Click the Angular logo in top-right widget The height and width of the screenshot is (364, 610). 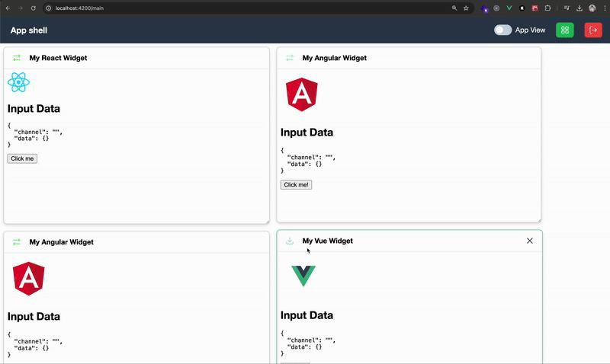click(302, 94)
